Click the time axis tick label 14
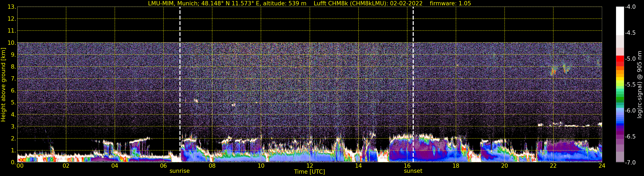This screenshot has height=176, width=644. point(358,166)
